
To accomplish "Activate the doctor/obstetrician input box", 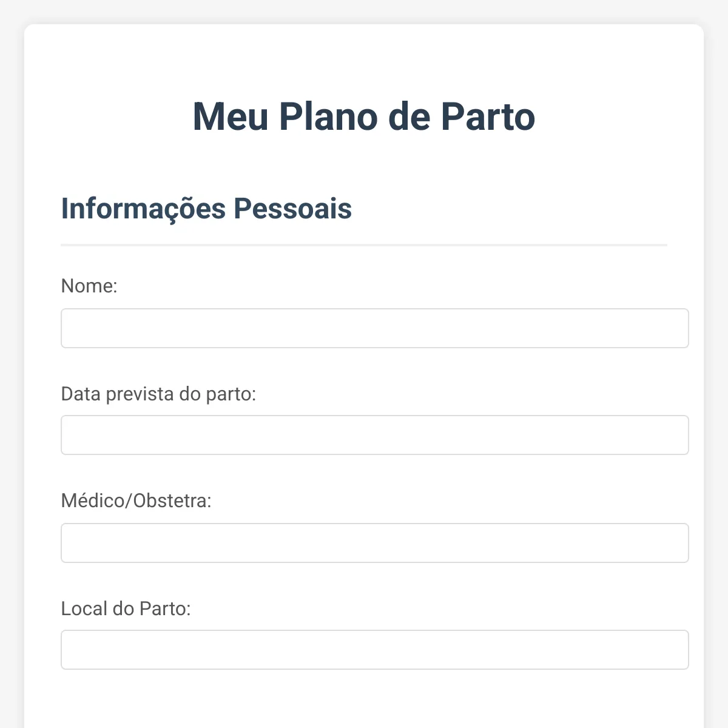I will pos(375,543).
